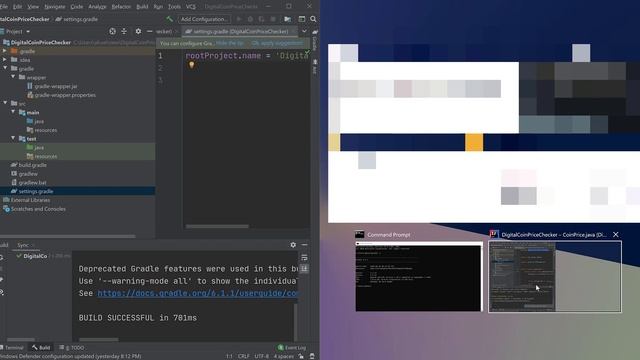
Task: Open the Gradle side tool window
Action: pos(315,40)
